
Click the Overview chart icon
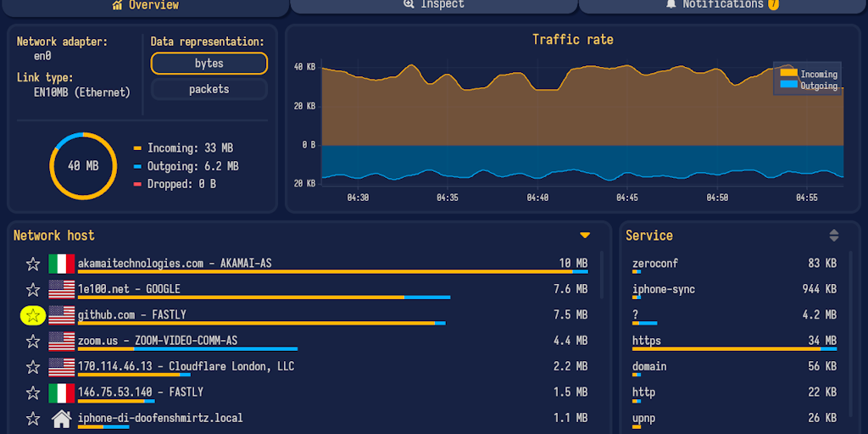click(x=117, y=5)
